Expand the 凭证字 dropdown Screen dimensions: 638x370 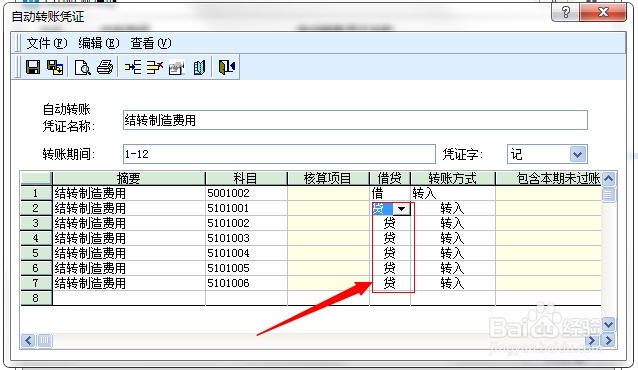pyautogui.click(x=578, y=154)
